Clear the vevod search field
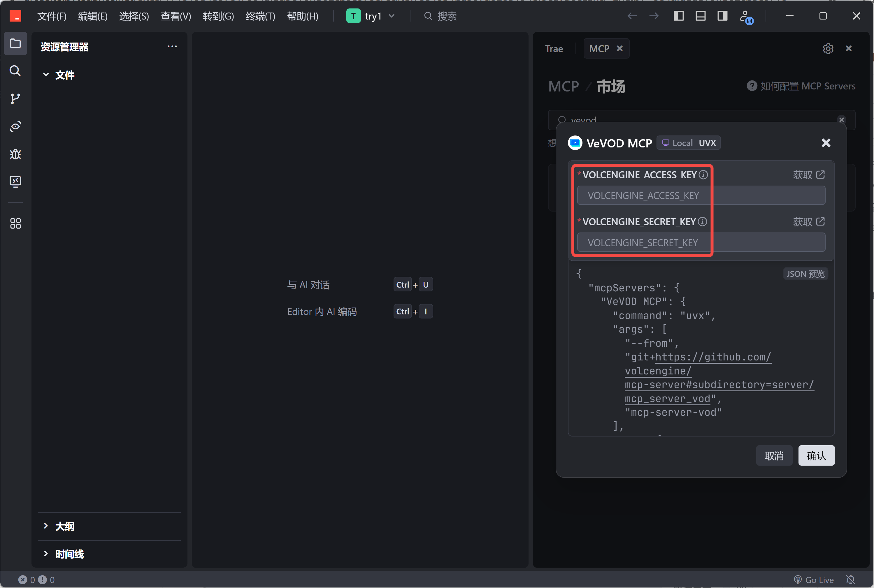The width and height of the screenshot is (874, 588). pos(842,120)
